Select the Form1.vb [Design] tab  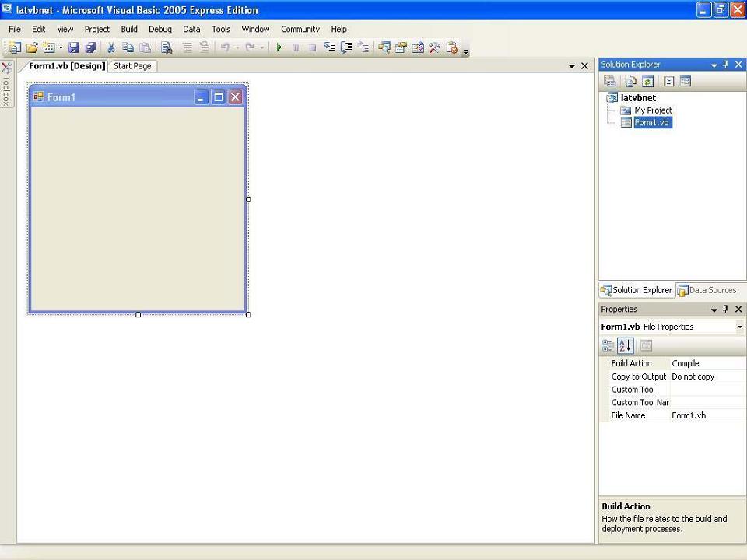pyautogui.click(x=67, y=65)
